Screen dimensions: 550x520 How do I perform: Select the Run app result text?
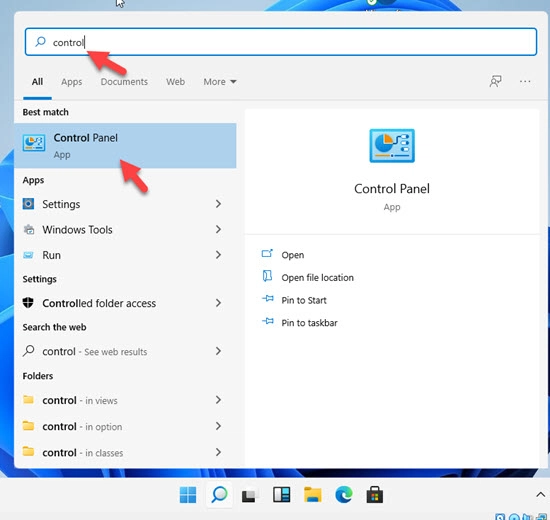51,255
